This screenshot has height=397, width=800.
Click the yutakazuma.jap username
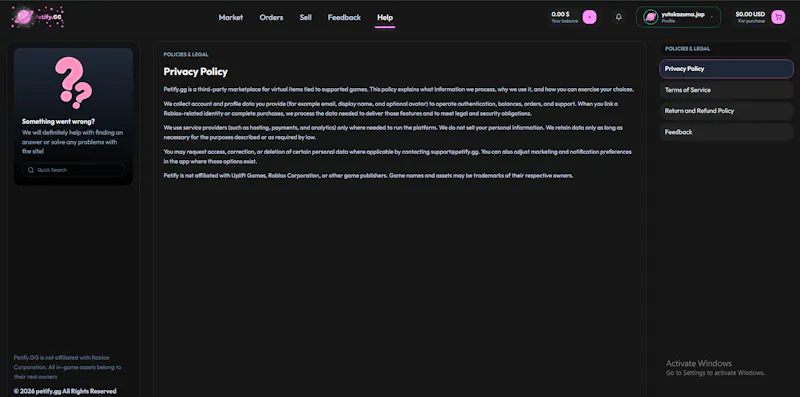683,14
